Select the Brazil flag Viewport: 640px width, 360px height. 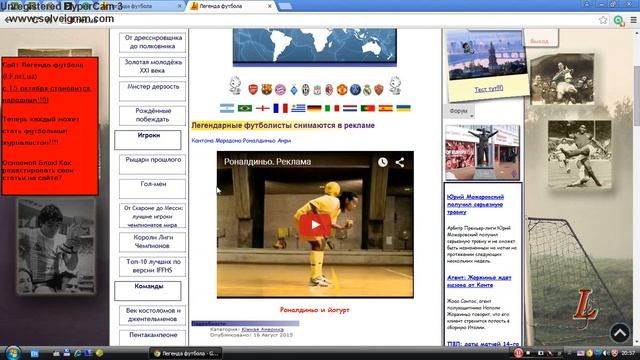[245, 108]
